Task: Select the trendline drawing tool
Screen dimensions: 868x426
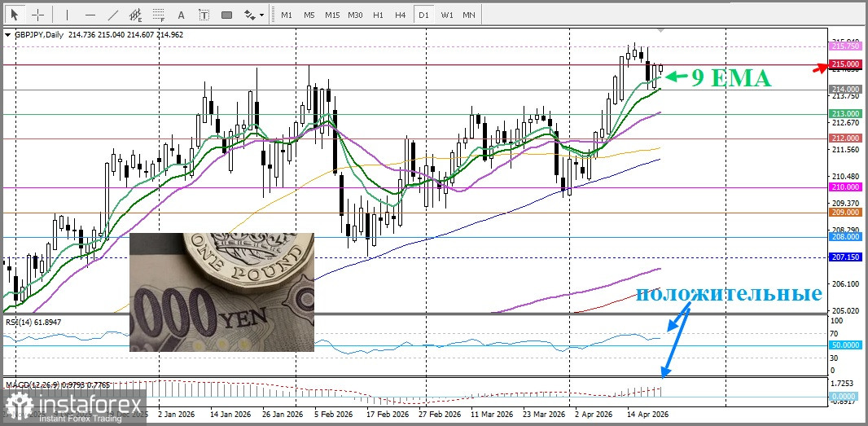Action: [x=112, y=15]
